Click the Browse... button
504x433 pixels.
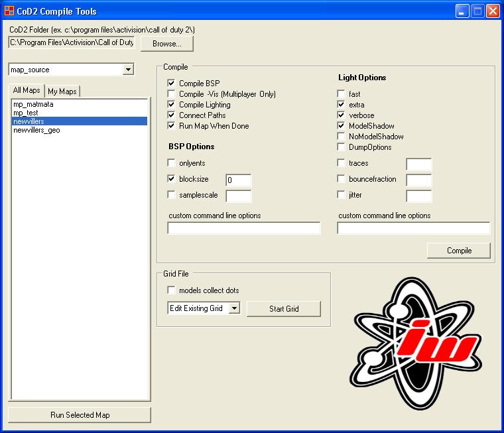click(167, 43)
